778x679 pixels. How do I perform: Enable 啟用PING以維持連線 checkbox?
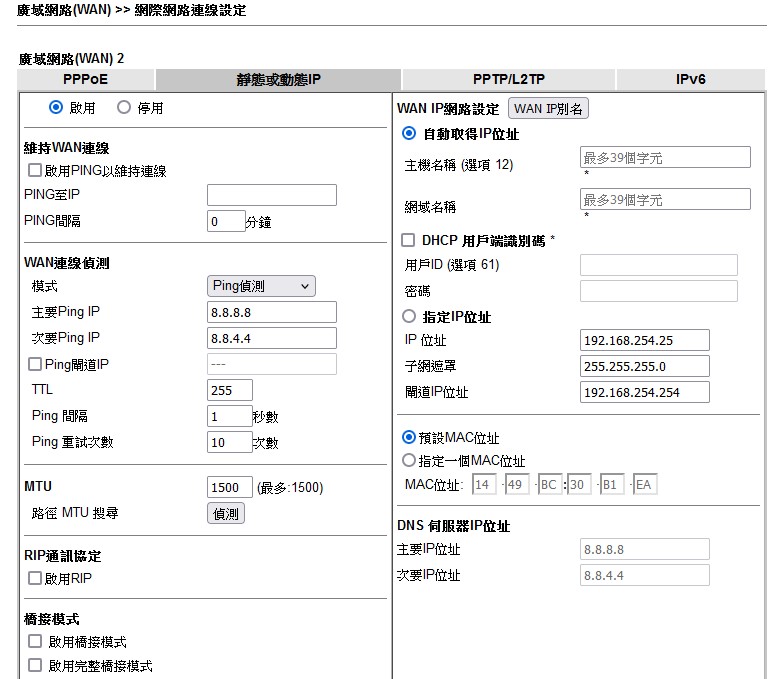click(35, 171)
